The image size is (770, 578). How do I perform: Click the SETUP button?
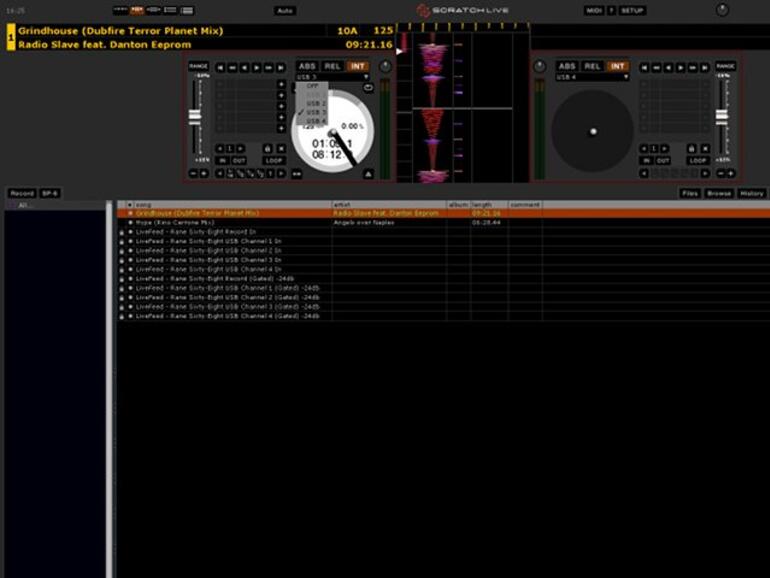tap(632, 10)
